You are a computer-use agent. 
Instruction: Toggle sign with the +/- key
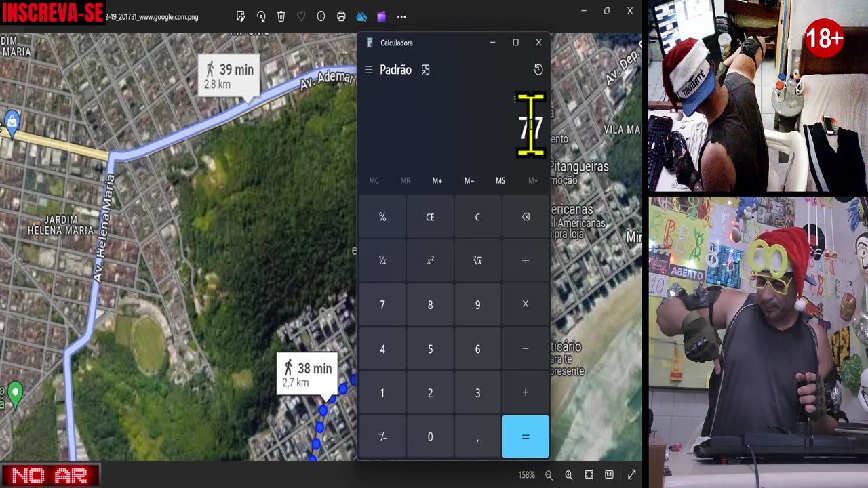(382, 436)
